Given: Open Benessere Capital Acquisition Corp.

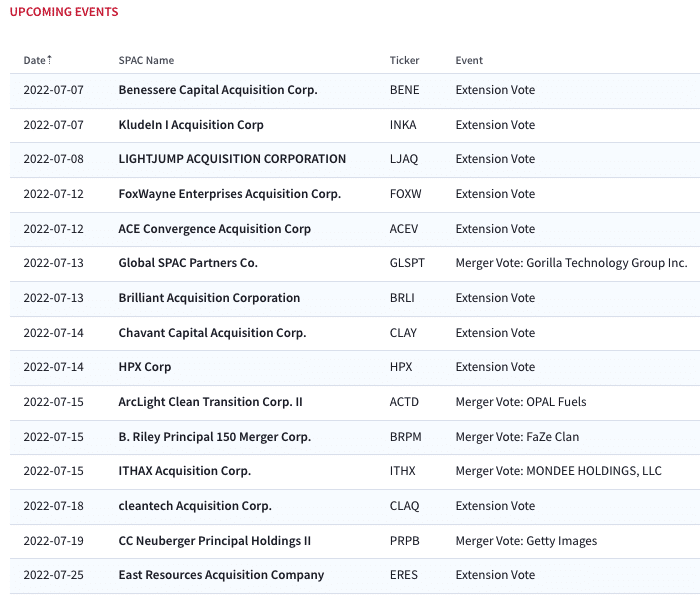Looking at the screenshot, I should (218, 90).
